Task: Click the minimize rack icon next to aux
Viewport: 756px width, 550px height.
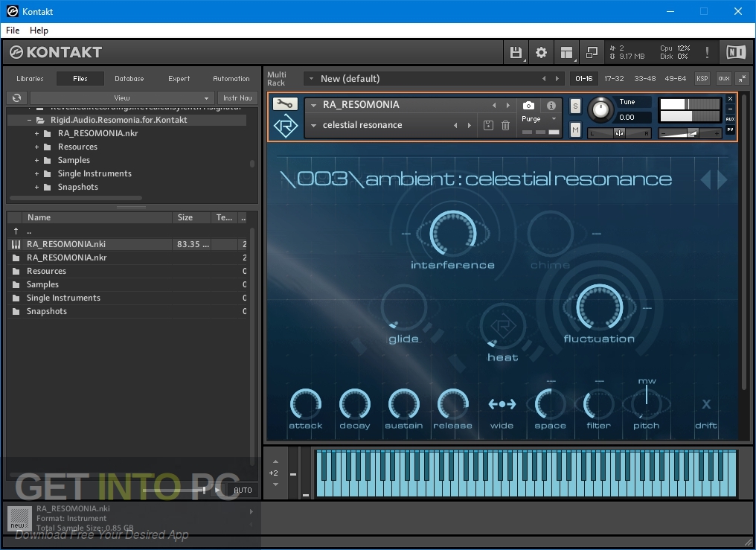Action: (x=742, y=78)
